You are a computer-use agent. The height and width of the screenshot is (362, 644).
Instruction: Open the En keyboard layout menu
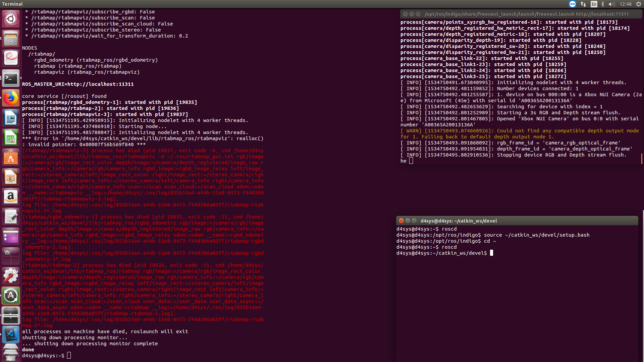point(594,4)
